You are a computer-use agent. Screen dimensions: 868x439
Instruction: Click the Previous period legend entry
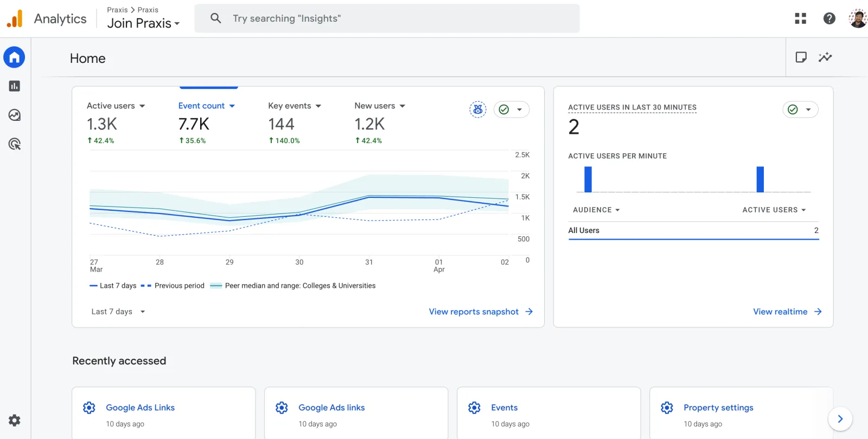click(173, 286)
